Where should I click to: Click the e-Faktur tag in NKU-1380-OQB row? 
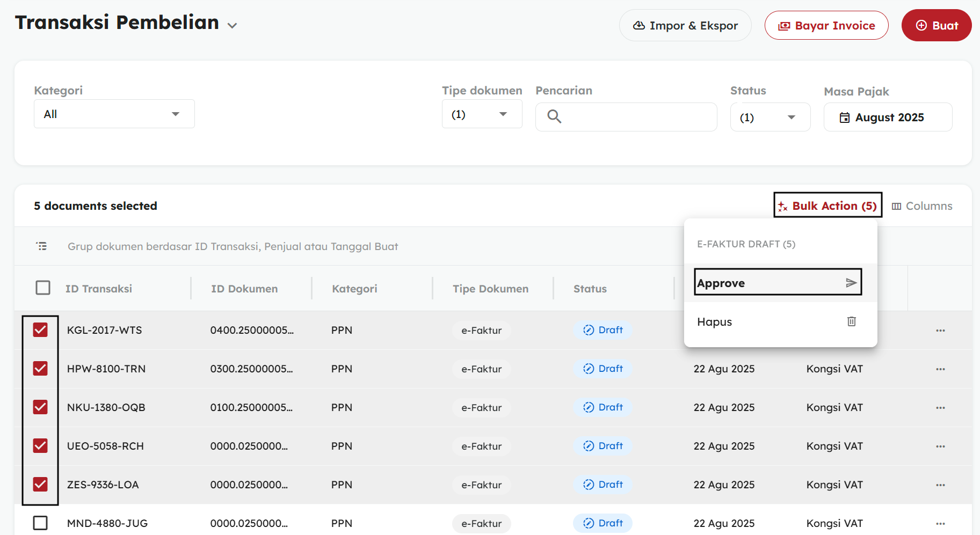(x=482, y=408)
